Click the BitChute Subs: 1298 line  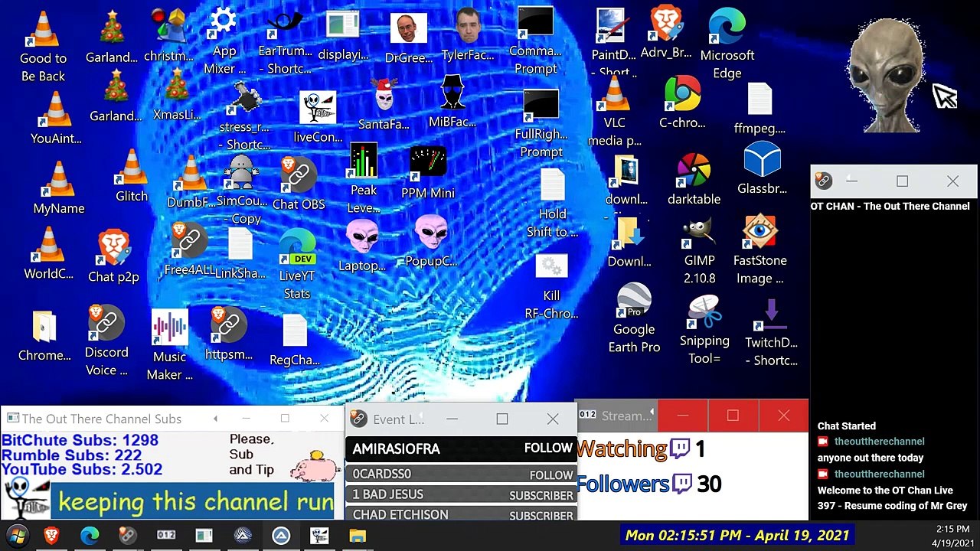click(80, 441)
